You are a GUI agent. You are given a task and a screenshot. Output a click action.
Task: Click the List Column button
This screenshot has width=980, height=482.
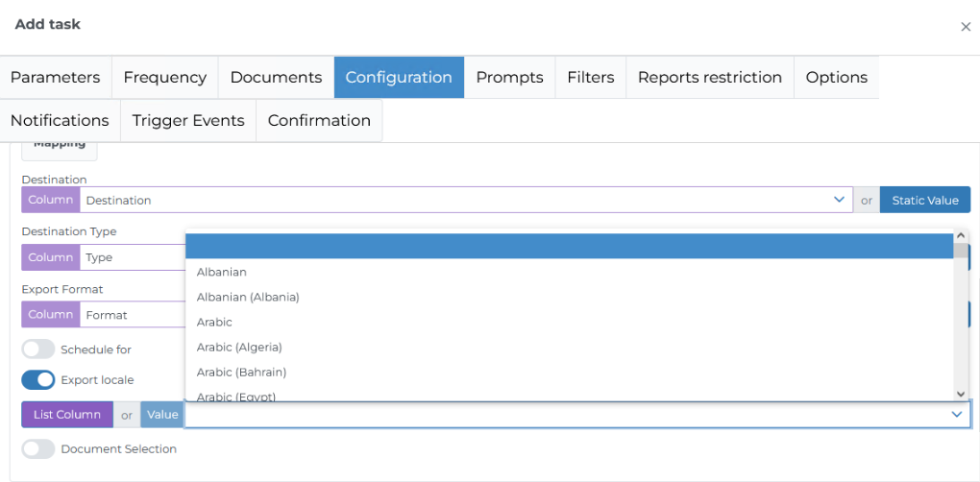click(67, 415)
